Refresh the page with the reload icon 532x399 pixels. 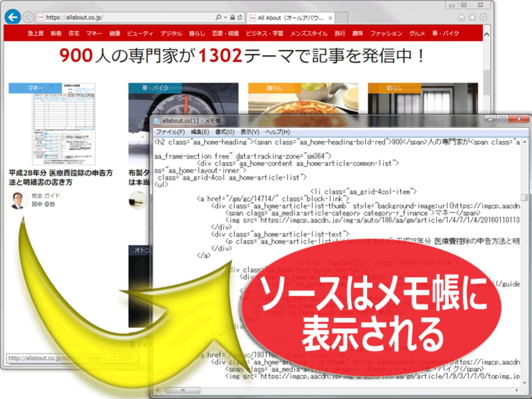[240, 18]
